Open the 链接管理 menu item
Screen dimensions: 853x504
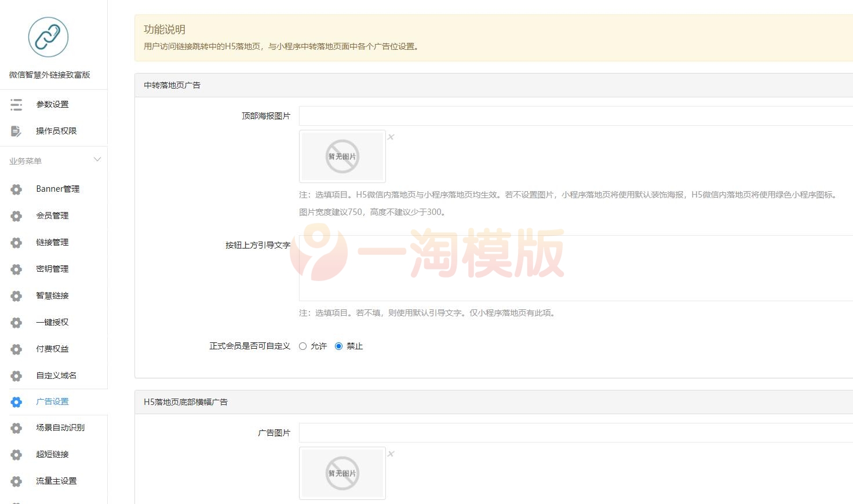point(53,242)
